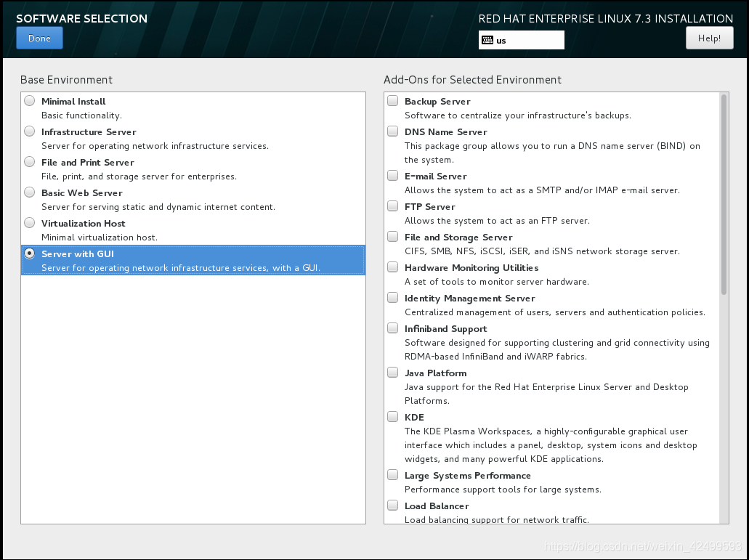Click the 'FTP Server' label text
The width and height of the screenshot is (749, 560).
430,207
